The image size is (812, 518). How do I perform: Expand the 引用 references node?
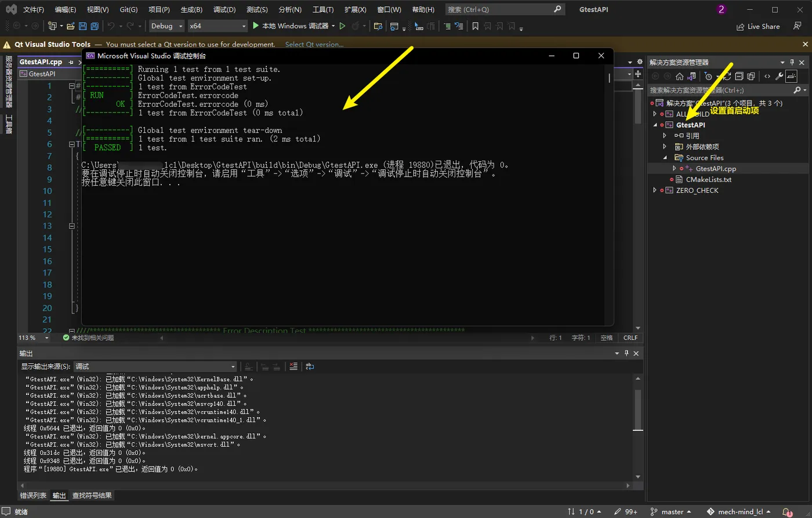665,136
